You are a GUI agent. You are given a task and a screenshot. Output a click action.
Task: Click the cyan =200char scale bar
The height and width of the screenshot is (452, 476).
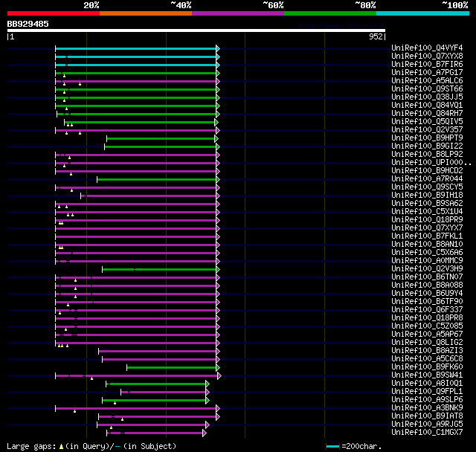[x=332, y=446]
